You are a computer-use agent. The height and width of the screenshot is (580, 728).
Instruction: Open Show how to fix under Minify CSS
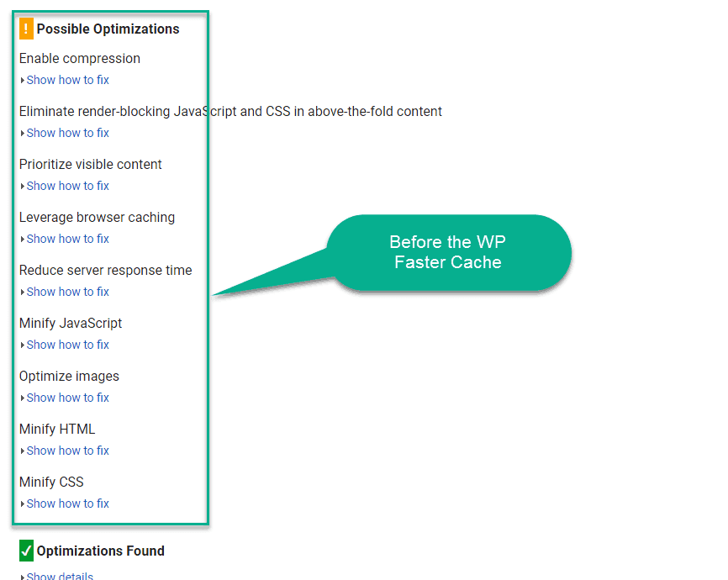tap(67, 504)
